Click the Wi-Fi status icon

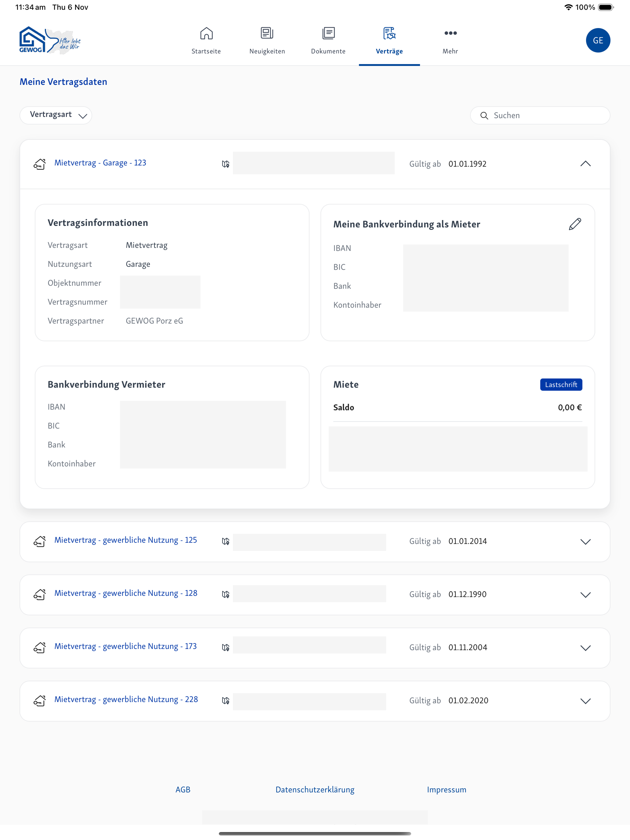click(x=568, y=7)
